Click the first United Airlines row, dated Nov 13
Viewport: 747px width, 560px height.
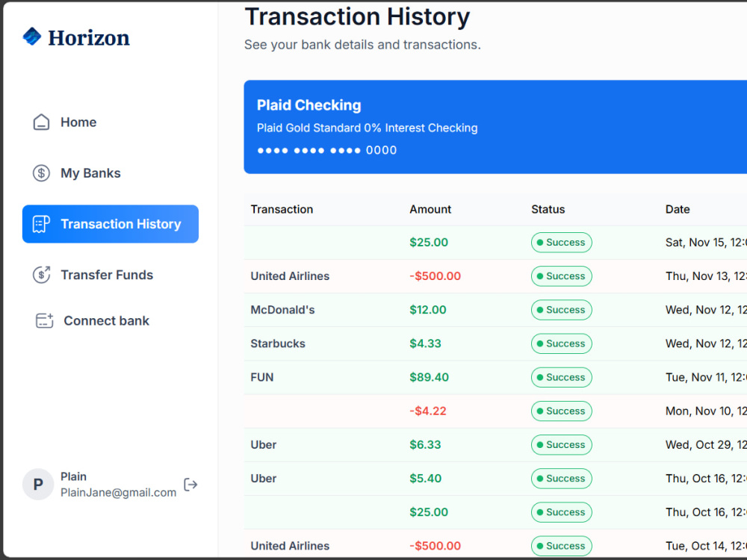click(495, 276)
